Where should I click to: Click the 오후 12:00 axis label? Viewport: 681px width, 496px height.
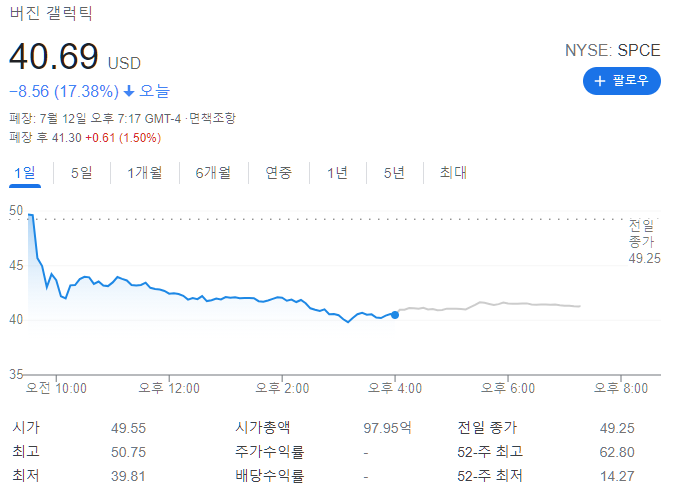pos(169,388)
